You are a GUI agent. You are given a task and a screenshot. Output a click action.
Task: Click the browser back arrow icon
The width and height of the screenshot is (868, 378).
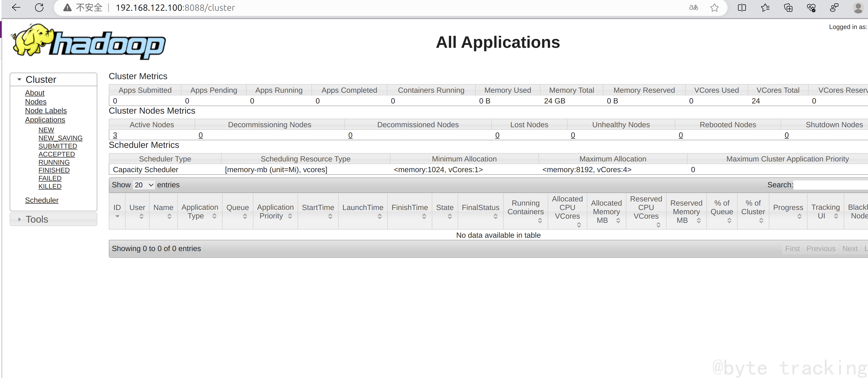[x=16, y=7]
